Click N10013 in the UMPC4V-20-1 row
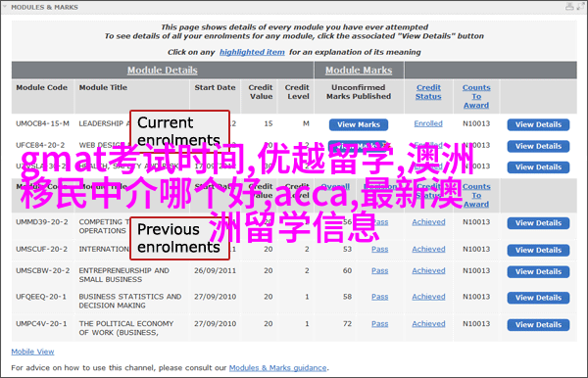Screen dimensions: 588x378 point(476,324)
